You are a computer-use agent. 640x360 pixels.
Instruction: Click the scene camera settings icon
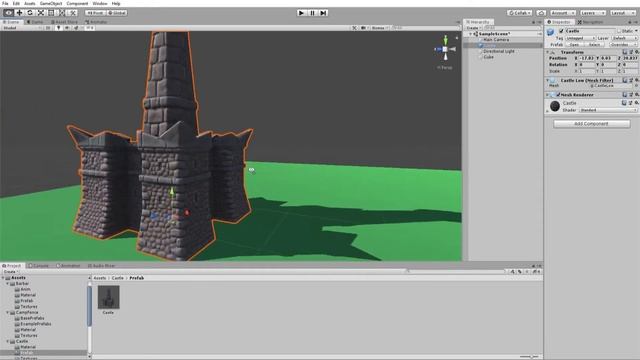(x=363, y=28)
